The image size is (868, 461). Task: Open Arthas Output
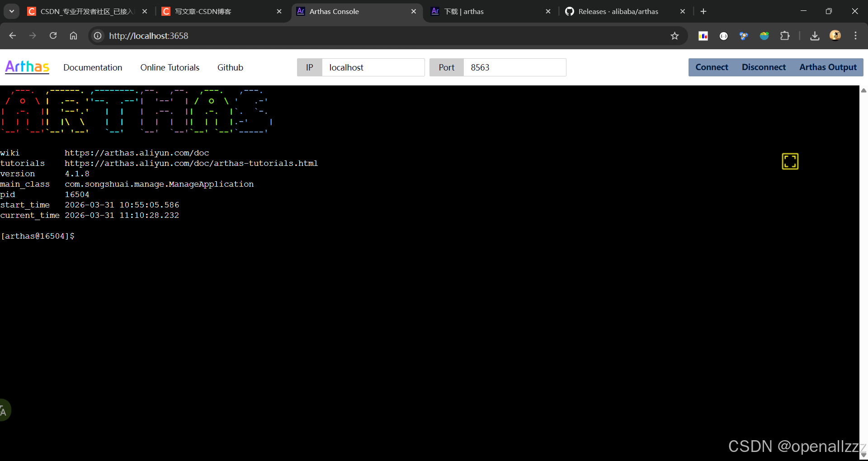click(x=828, y=67)
